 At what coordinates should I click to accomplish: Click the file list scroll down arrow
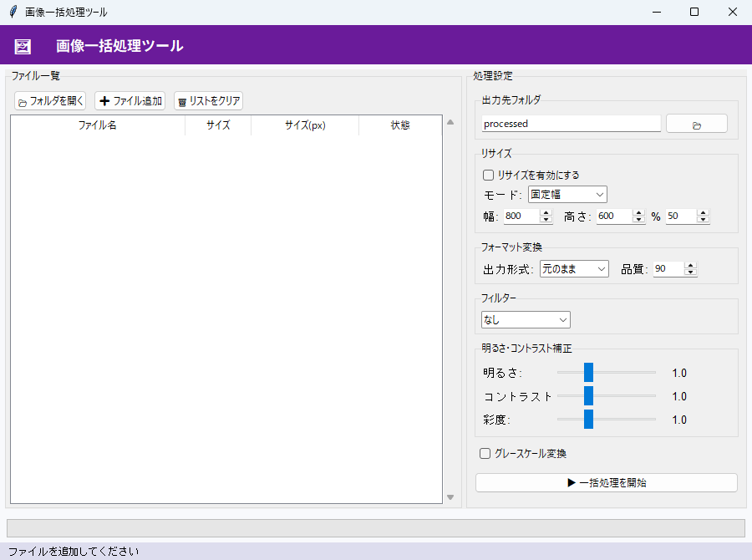pyautogui.click(x=450, y=497)
